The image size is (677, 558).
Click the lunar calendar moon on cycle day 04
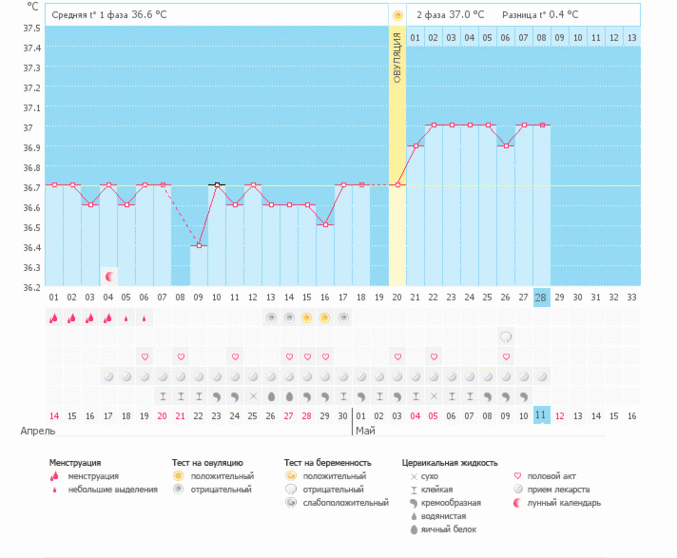click(x=108, y=275)
